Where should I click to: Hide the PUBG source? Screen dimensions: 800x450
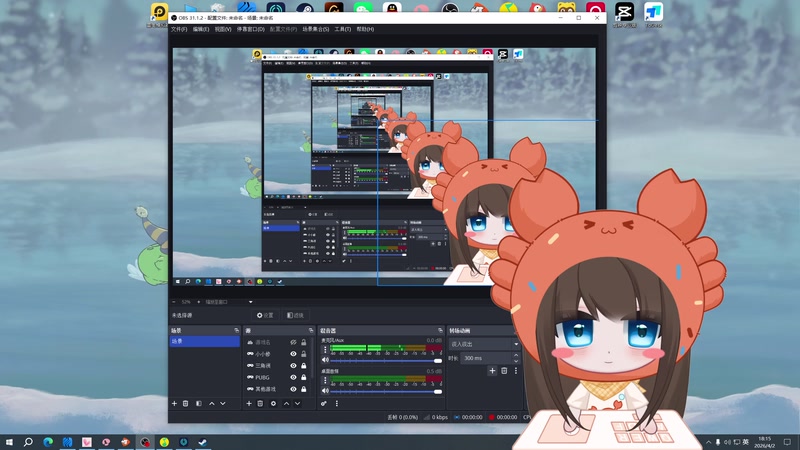coord(293,378)
